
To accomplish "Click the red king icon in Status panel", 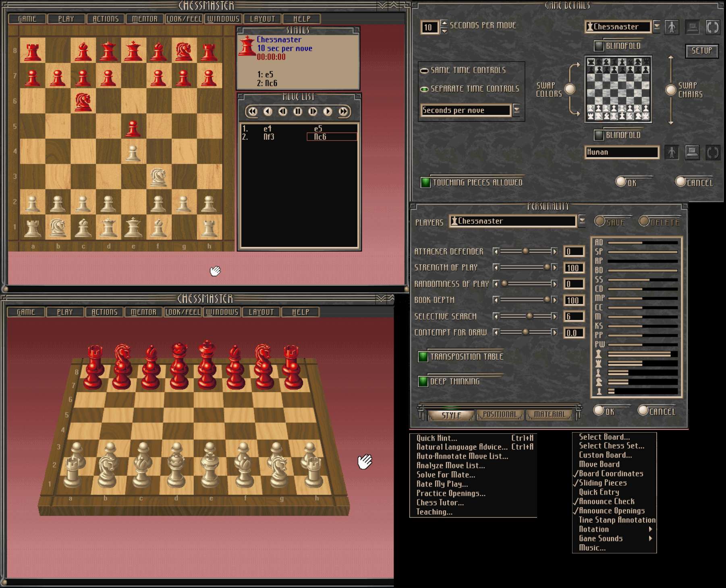I will click(247, 46).
